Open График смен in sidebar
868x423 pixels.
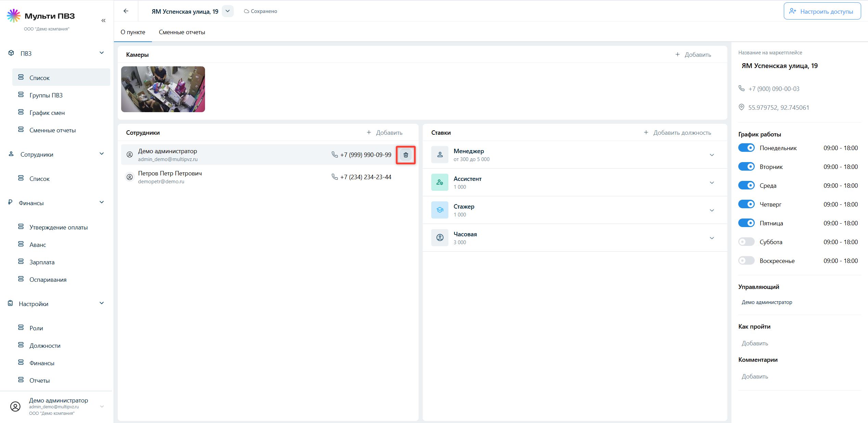click(x=61, y=113)
